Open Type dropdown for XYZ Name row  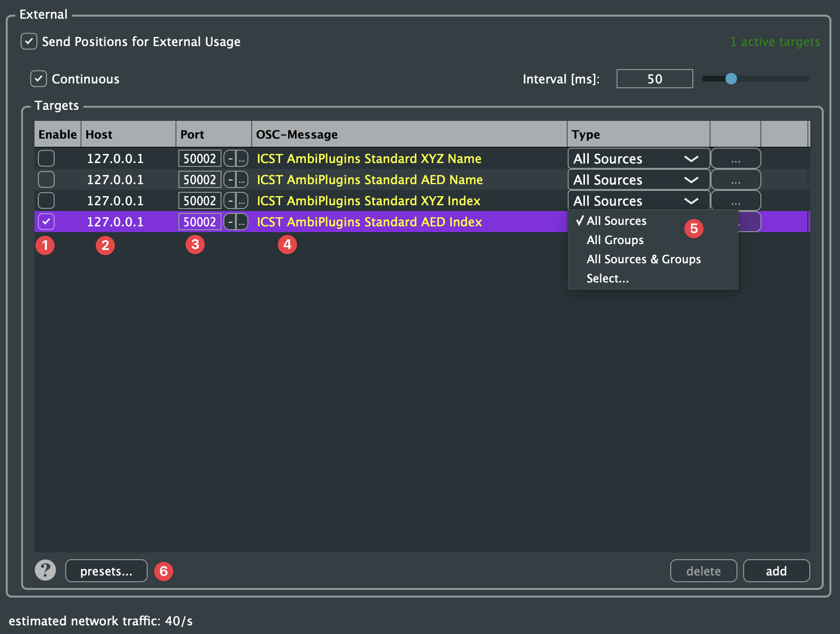pos(639,158)
